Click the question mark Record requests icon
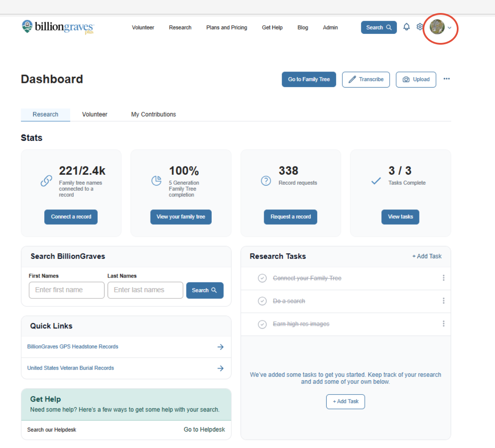Screen dimensions: 495x448 (266, 181)
